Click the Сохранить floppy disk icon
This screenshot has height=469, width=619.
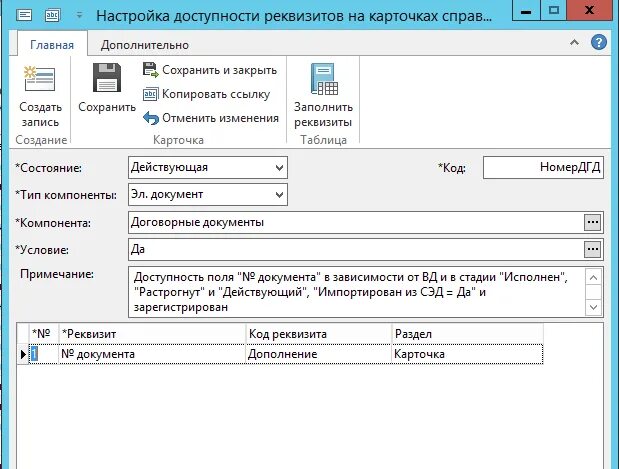pos(107,77)
